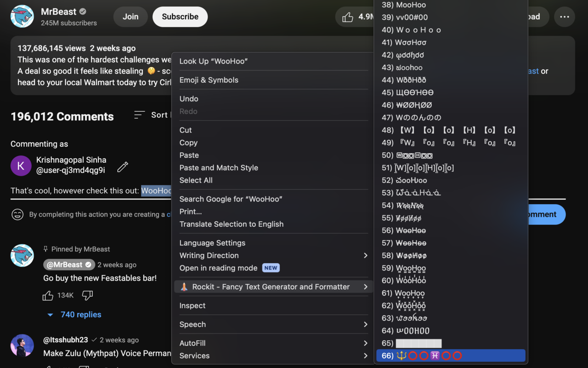Open the three-dots more actions button
588x368 pixels.
pos(565,17)
